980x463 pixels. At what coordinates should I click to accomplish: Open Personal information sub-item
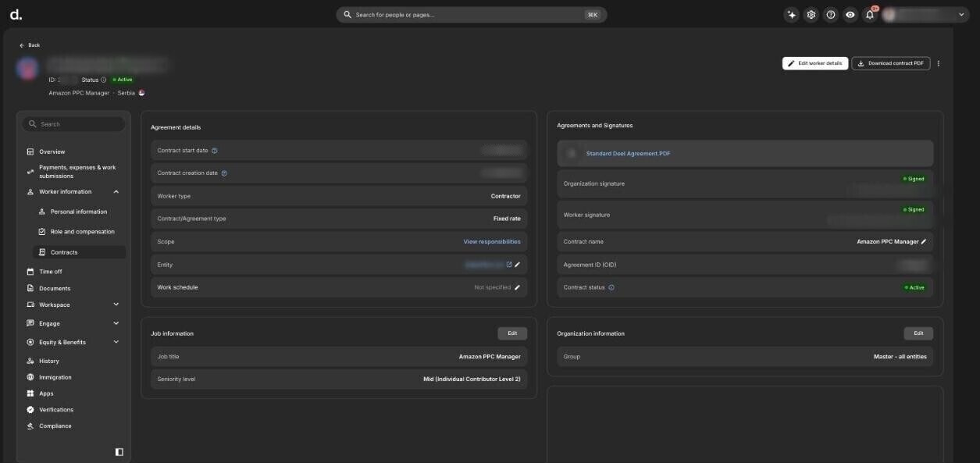click(x=79, y=212)
